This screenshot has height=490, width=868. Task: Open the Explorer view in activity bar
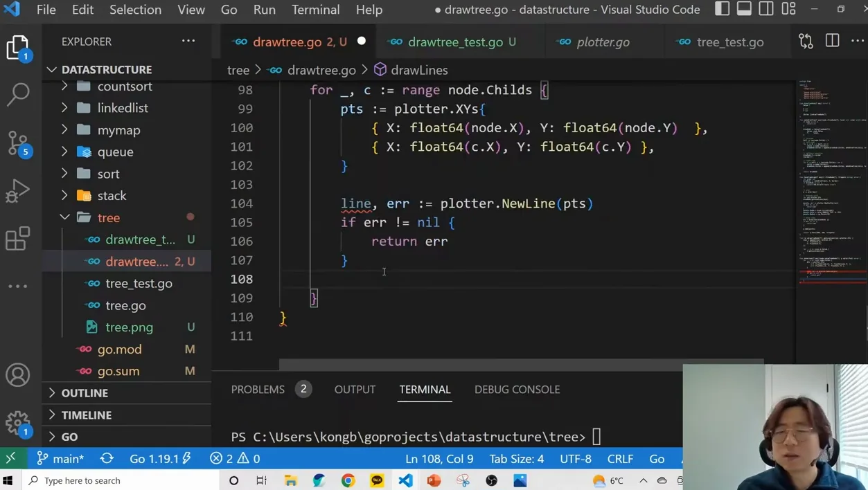(18, 48)
